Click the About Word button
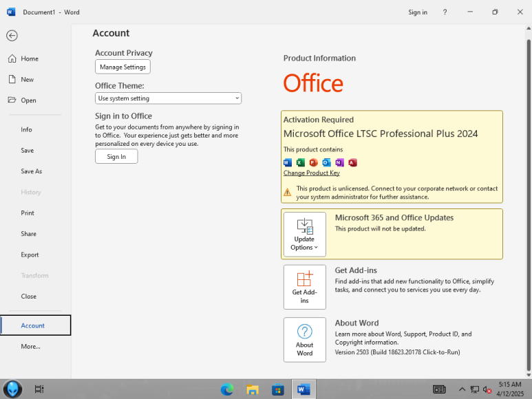Screen dimensions: 532x399 [305, 340]
